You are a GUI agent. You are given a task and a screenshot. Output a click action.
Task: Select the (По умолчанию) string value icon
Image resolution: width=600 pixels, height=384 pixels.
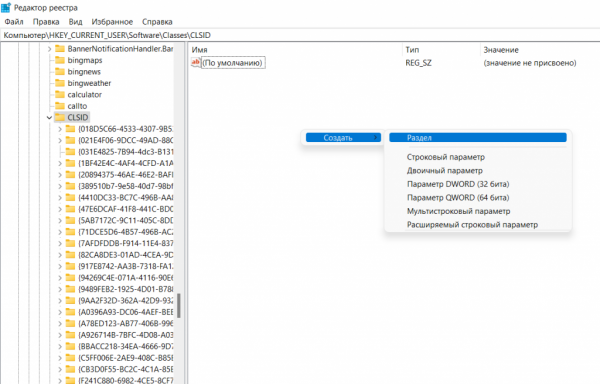point(196,62)
